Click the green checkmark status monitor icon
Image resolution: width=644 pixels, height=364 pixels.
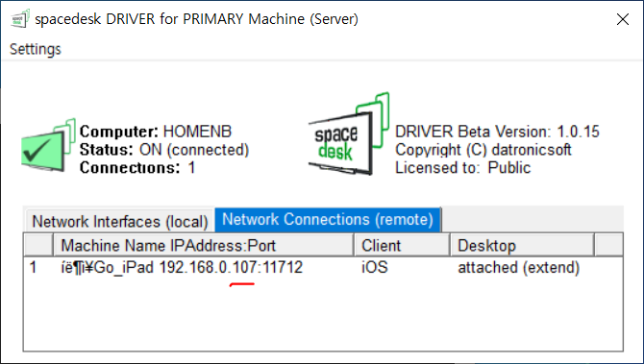48,145
